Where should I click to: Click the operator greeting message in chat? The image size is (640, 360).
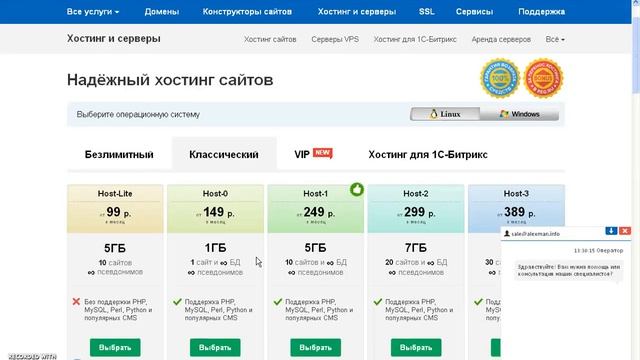569,270
